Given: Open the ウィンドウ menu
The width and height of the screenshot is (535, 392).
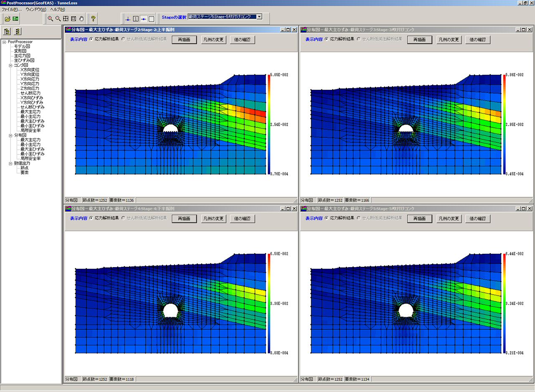Looking at the screenshot, I should (x=36, y=9).
